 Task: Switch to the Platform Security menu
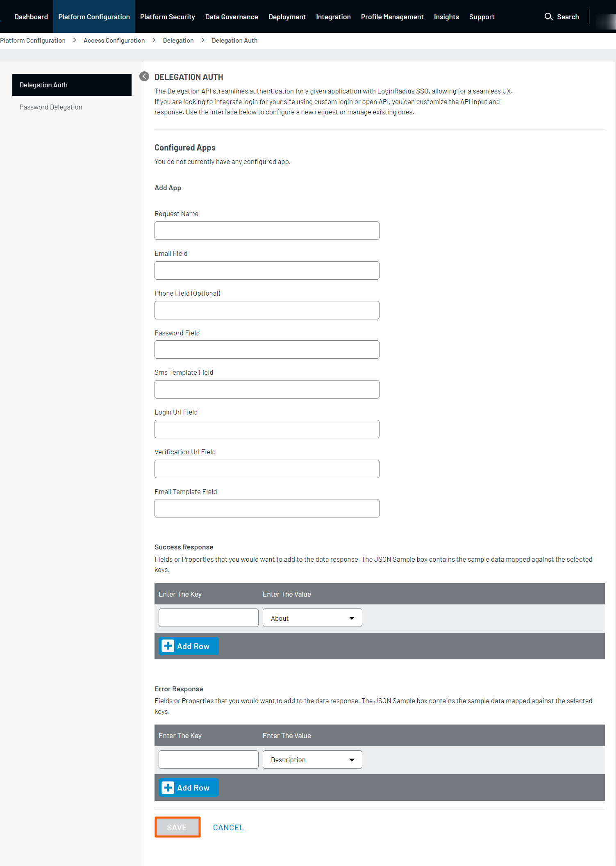point(167,16)
